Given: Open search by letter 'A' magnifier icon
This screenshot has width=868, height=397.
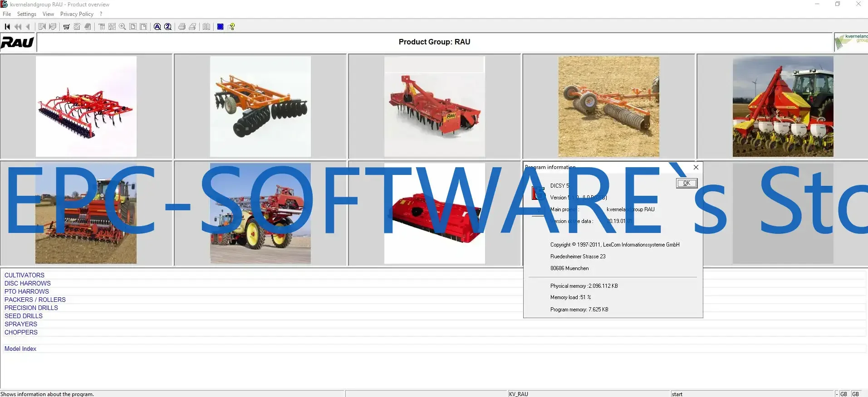Looking at the screenshot, I should click(157, 27).
